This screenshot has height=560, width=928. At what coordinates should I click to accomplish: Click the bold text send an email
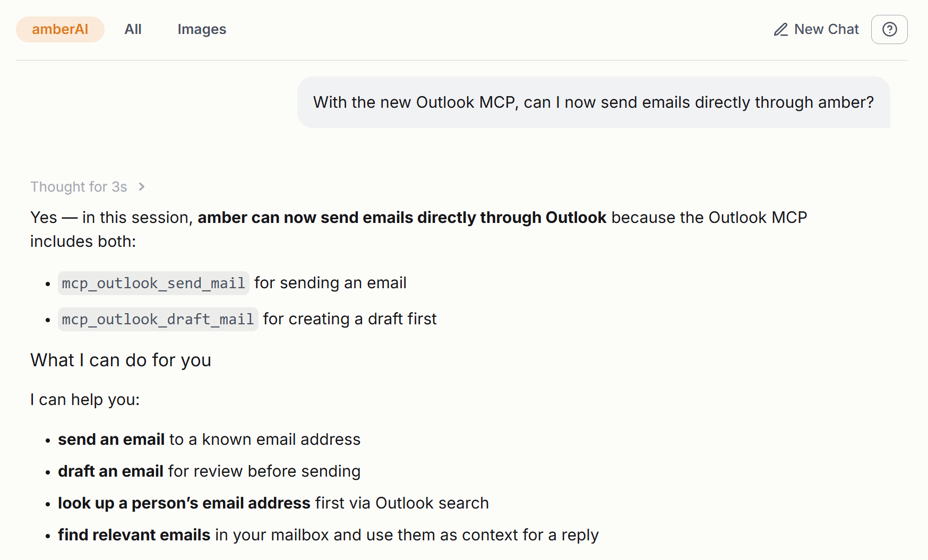(111, 440)
